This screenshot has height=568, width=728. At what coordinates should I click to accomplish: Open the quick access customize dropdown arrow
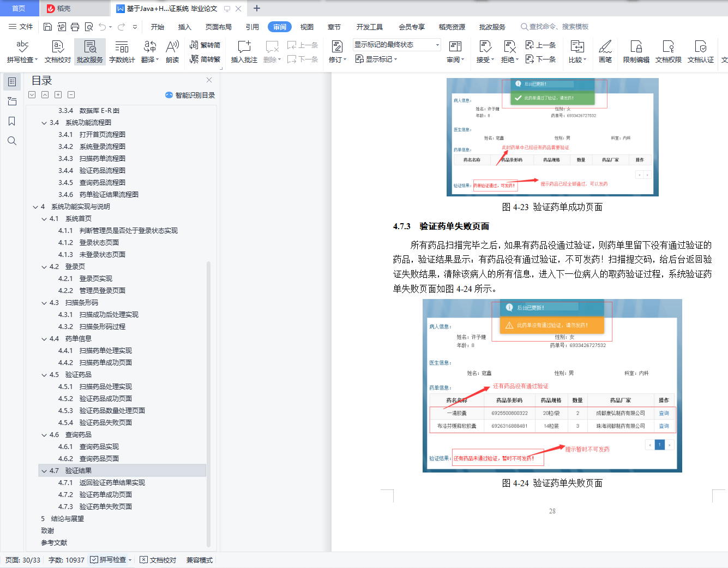pyautogui.click(x=135, y=27)
